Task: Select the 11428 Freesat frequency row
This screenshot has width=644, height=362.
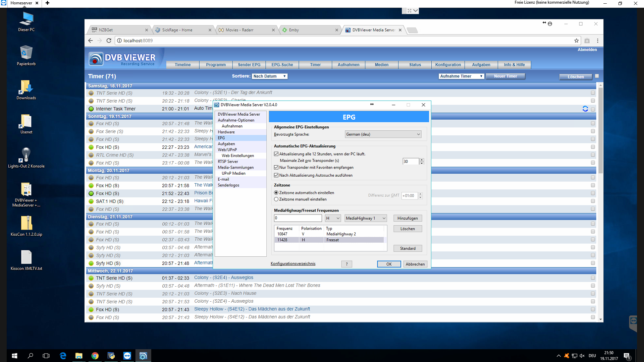Action: pos(329,240)
